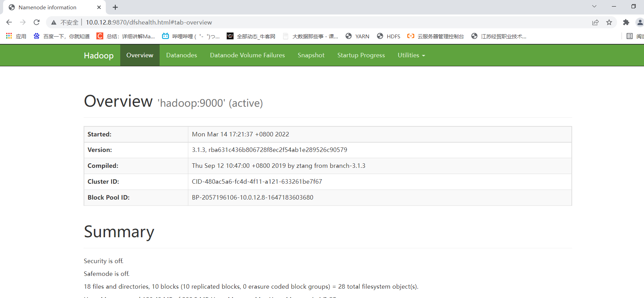
Task: Click the Summary heading
Action: (x=119, y=232)
